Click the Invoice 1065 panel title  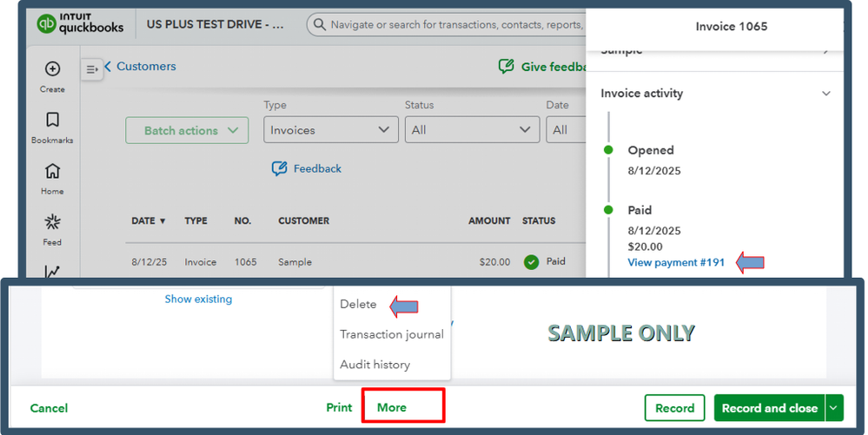coord(732,26)
